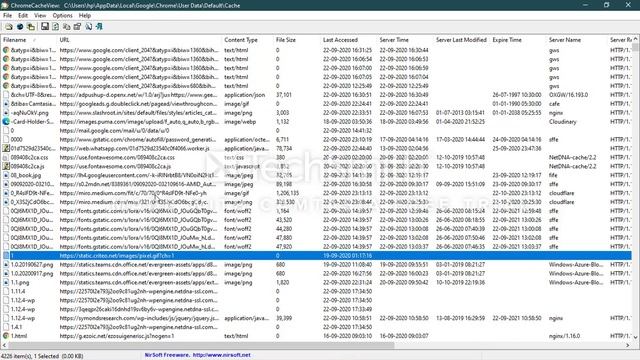Click the Properties toolbar icon
Viewport: 640px width, 360px height.
pos(77,27)
